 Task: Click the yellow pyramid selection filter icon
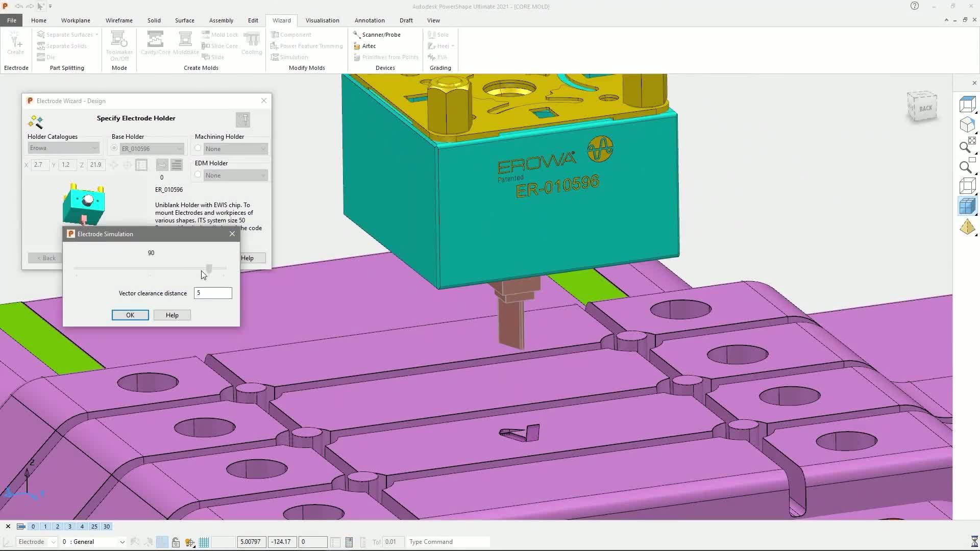tap(967, 227)
